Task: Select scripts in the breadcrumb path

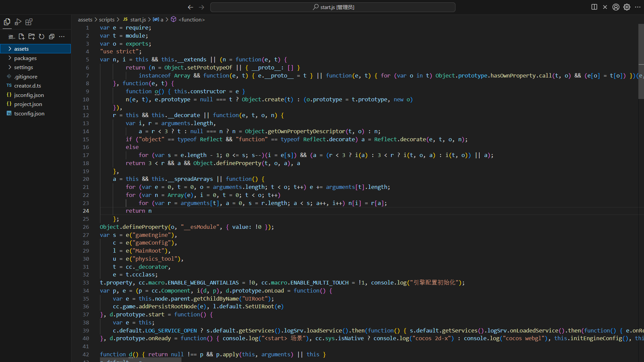Action: pyautogui.click(x=107, y=20)
